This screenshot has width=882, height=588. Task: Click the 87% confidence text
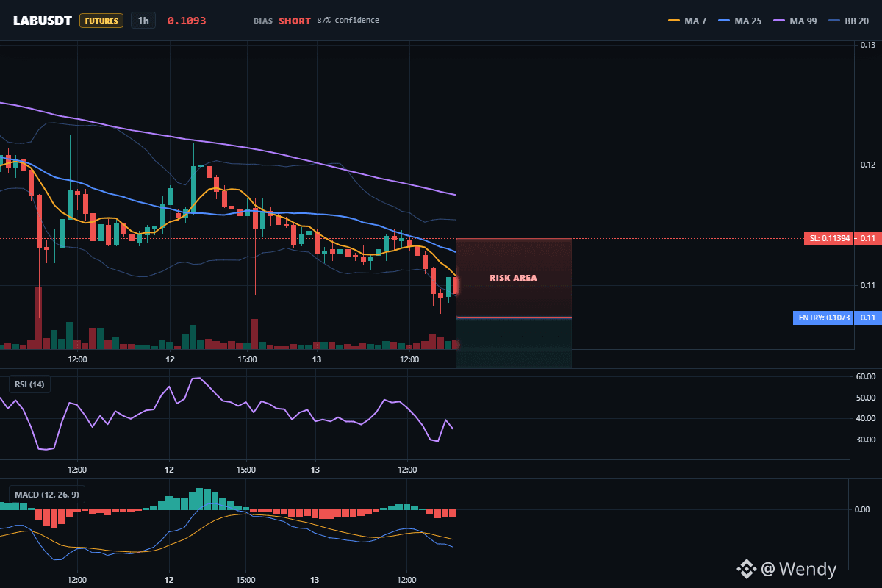pos(348,21)
